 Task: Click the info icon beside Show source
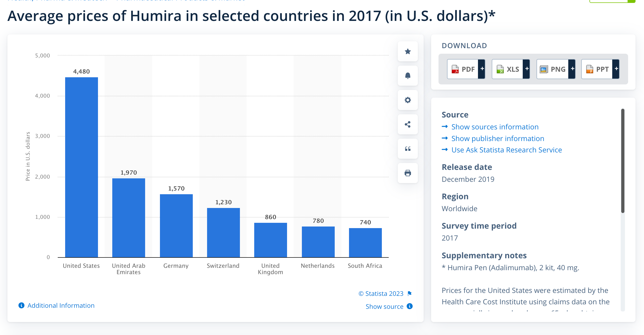click(410, 306)
